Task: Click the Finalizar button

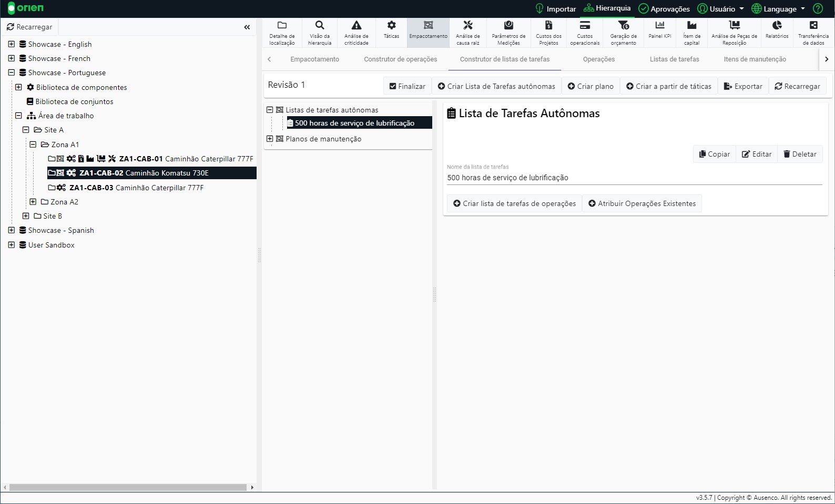Action: click(x=408, y=86)
